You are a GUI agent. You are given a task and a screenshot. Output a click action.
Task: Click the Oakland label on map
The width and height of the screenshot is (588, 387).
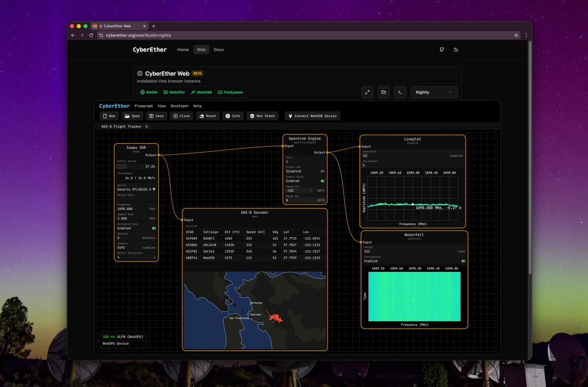pyautogui.click(x=256, y=314)
